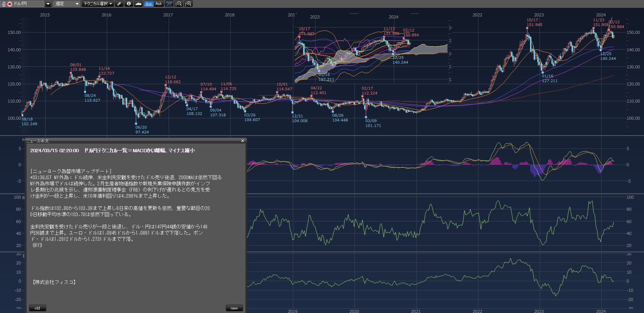Zoom out the chart vertically

(179, 4)
